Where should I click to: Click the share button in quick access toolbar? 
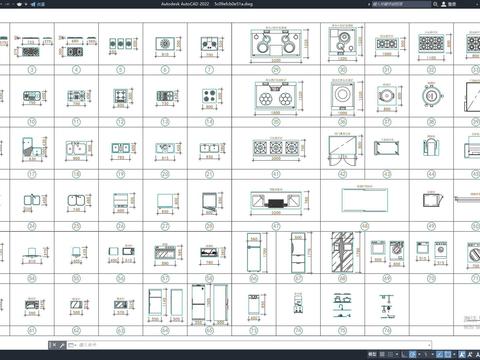coord(37,4)
